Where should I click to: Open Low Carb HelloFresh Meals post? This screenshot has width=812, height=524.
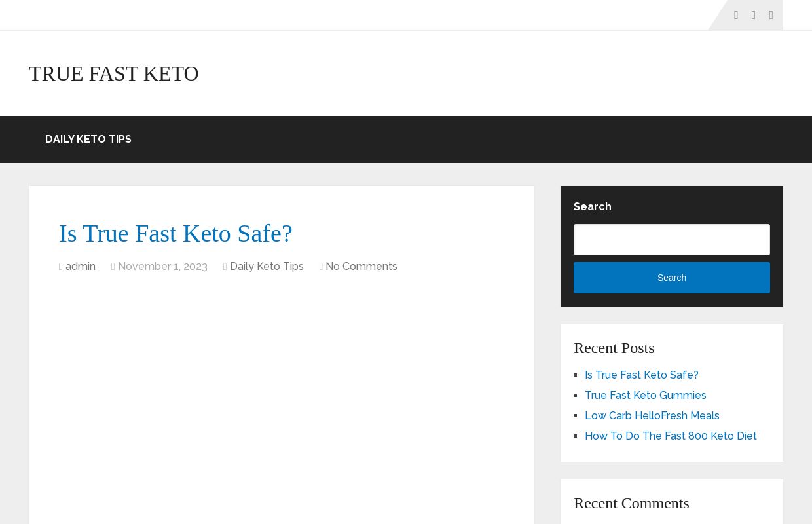[x=652, y=415]
